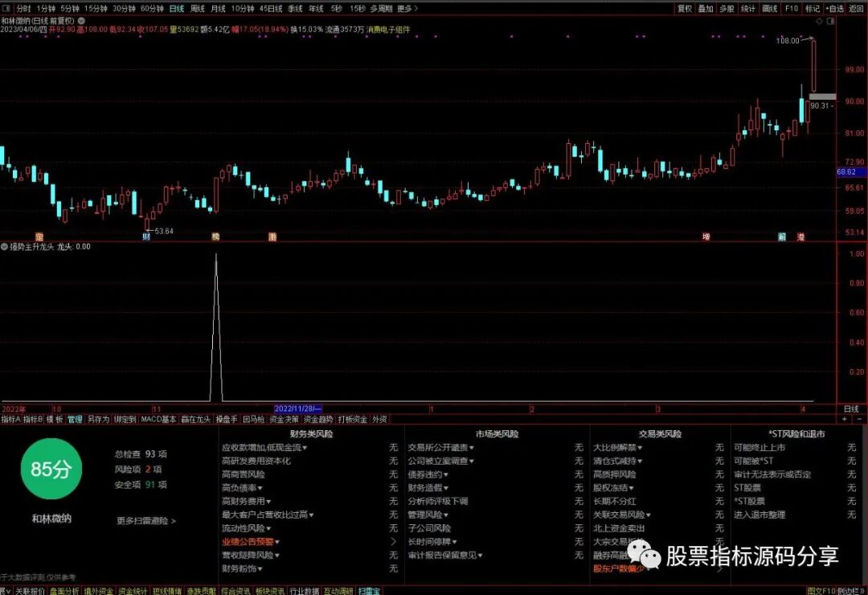The height and width of the screenshot is (595, 868).
Task: Click the plus icon at indicator bar right
Action: (x=845, y=420)
